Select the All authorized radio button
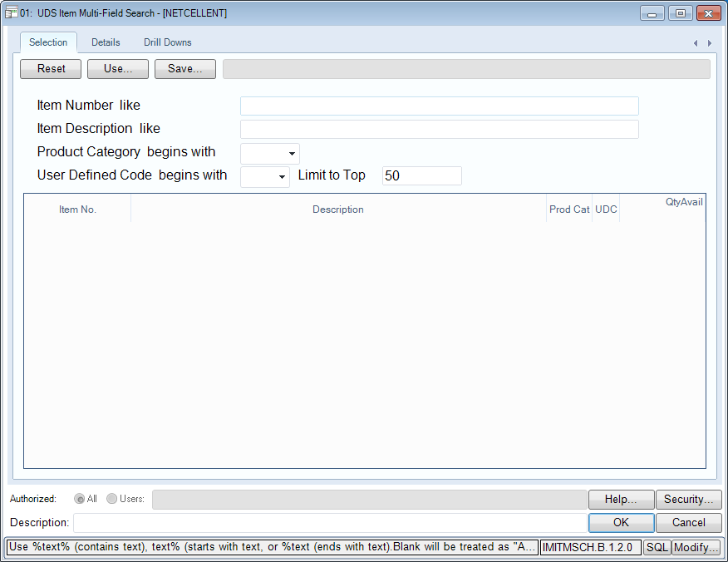This screenshot has width=728, height=562. pos(80,499)
